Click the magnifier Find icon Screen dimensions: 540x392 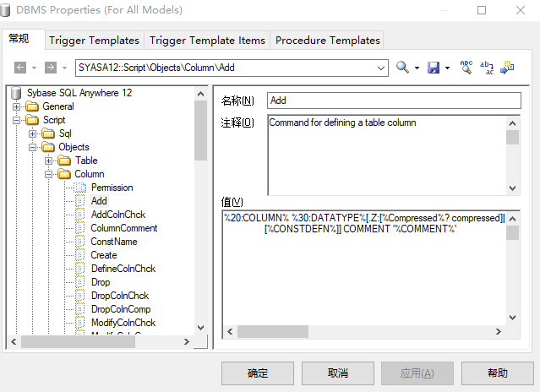pos(402,67)
